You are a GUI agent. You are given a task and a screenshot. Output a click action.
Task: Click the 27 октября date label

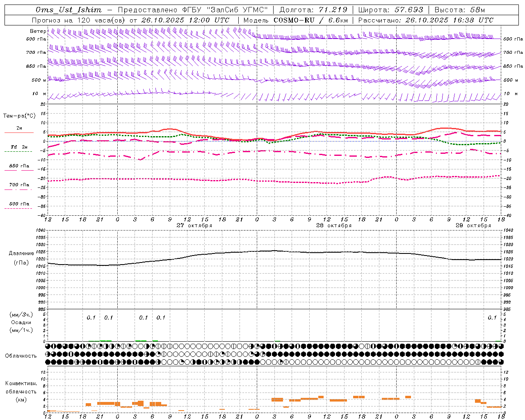coord(194,226)
